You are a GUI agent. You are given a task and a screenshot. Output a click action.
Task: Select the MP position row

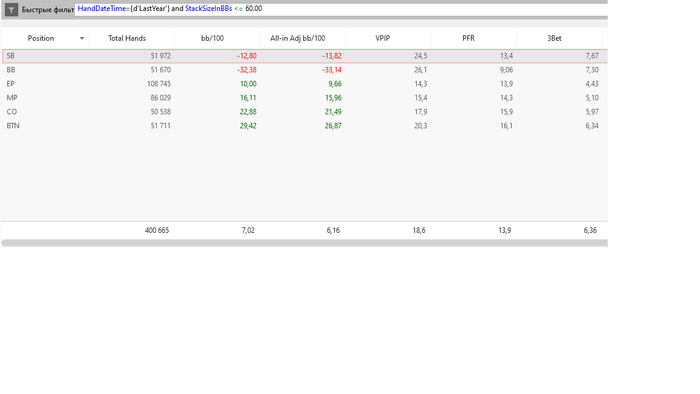point(304,98)
